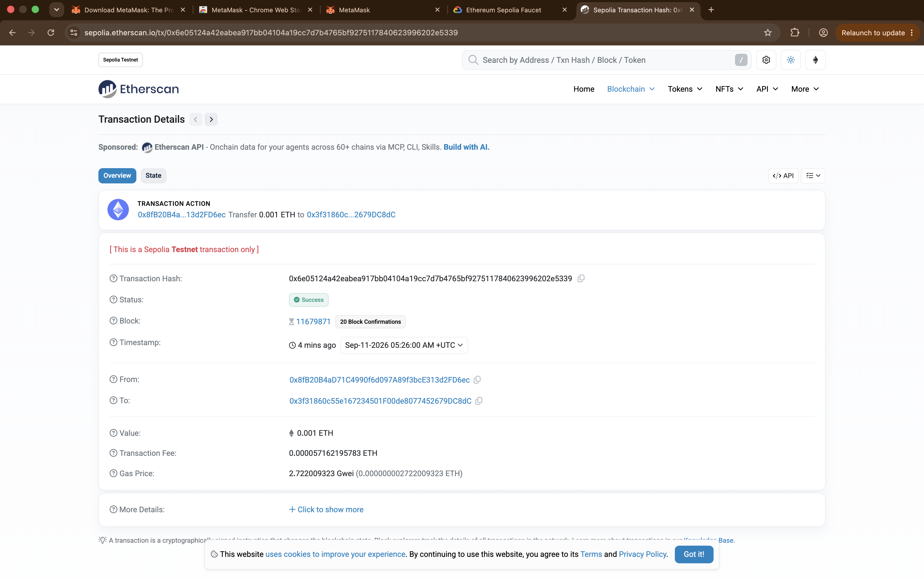The width and height of the screenshot is (924, 578).
Task: Copy the From address
Action: click(x=477, y=380)
